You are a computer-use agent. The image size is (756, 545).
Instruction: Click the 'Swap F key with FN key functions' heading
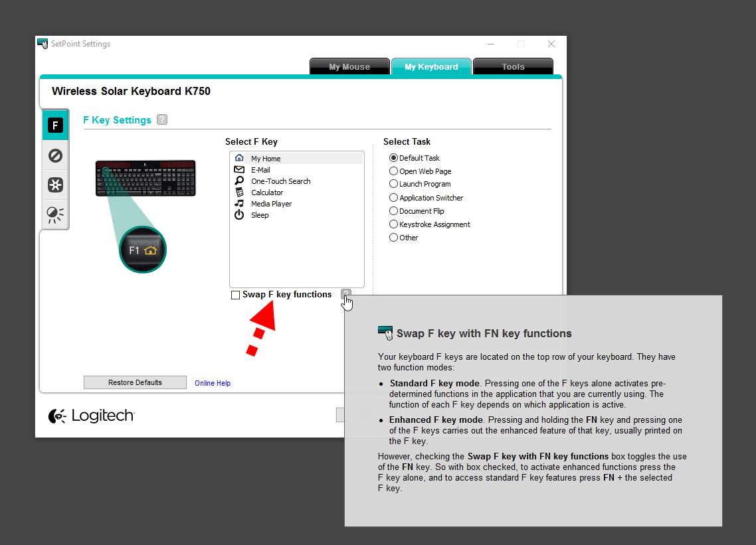(x=484, y=333)
